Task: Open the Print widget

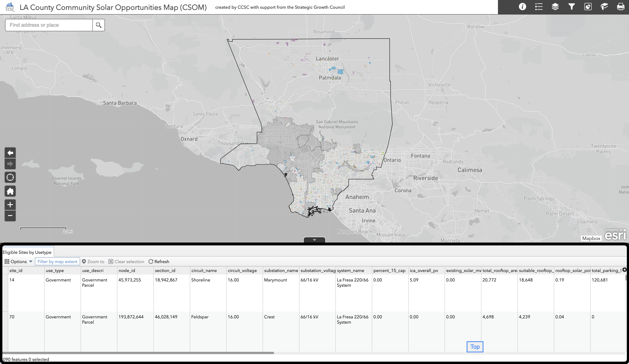Action: 620,7
